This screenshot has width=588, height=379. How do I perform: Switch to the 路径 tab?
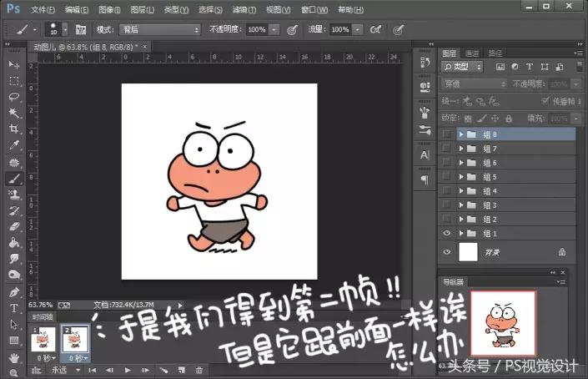495,53
